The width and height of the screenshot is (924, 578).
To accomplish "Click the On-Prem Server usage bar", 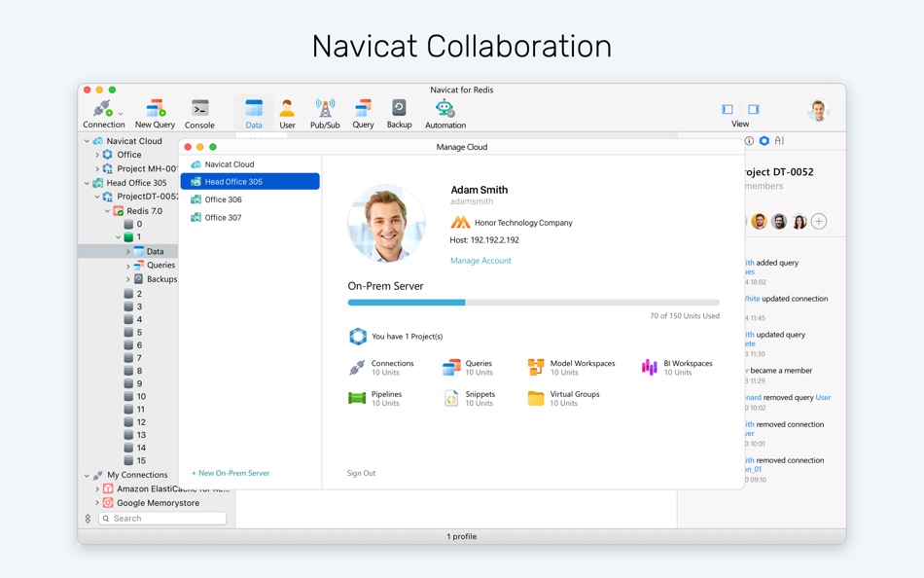I will [x=533, y=303].
